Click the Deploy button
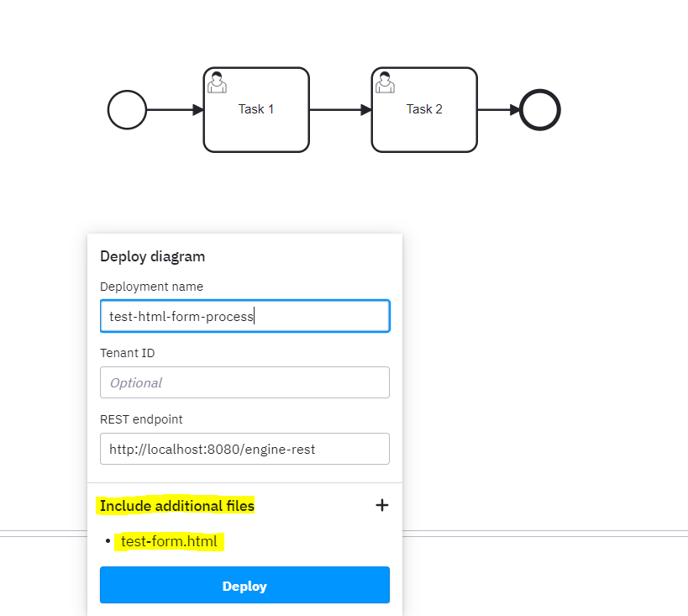688x616 pixels. (x=244, y=585)
